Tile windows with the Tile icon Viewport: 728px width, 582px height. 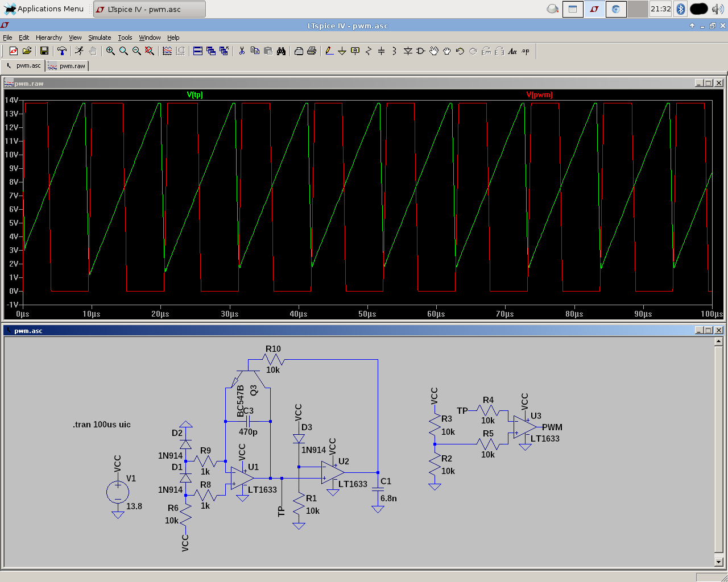pos(198,51)
